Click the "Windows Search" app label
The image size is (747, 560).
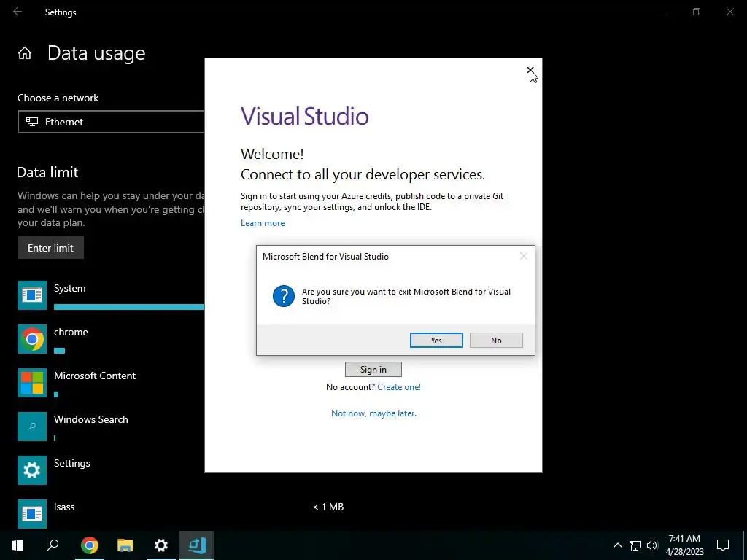pos(91,419)
